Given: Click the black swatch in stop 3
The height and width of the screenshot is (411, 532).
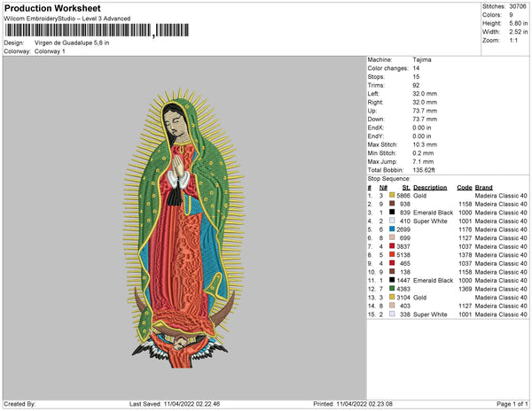Looking at the screenshot, I should [392, 212].
